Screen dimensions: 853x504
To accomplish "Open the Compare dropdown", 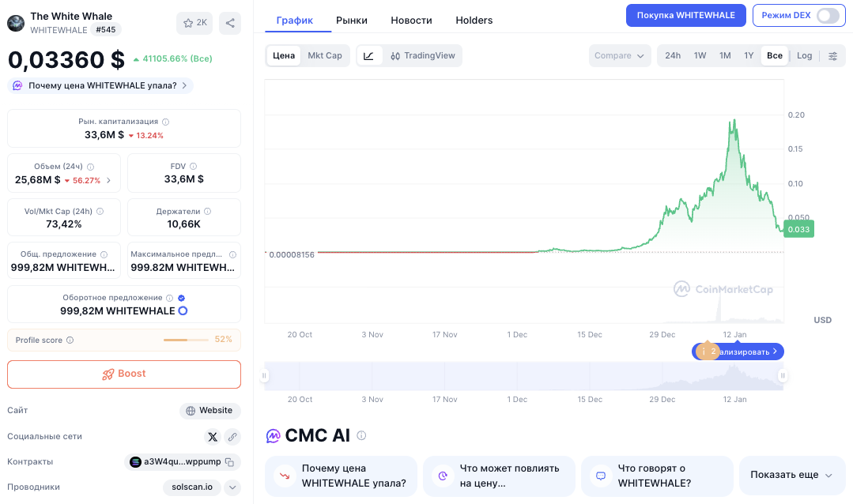I will point(619,55).
